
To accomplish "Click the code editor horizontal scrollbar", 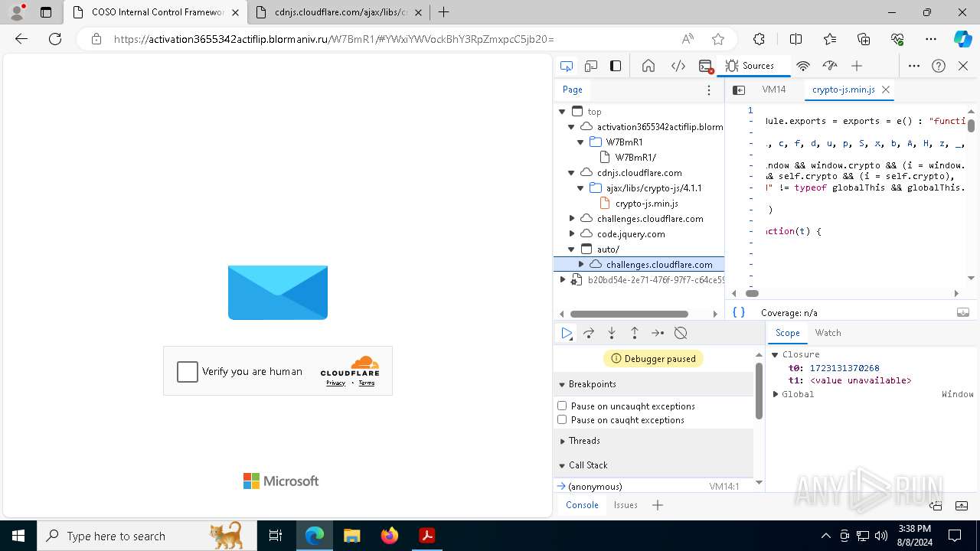I will (752, 293).
